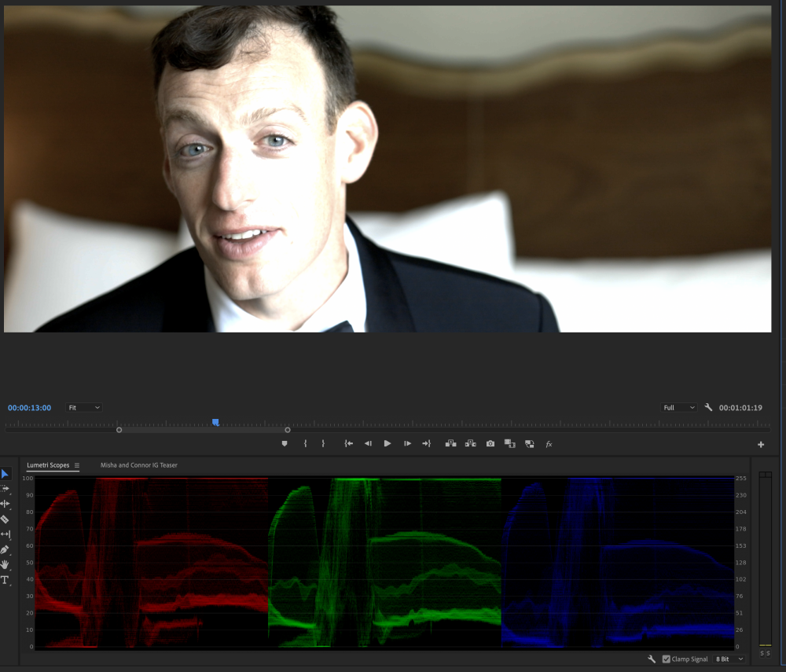
Task: Open Lumetri Scopes wrench settings
Action: [x=652, y=659]
